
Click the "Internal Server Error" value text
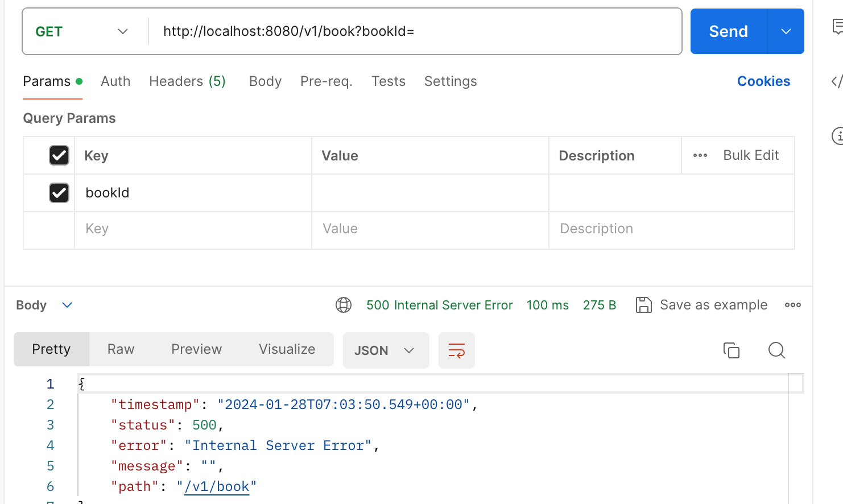pyautogui.click(x=278, y=445)
